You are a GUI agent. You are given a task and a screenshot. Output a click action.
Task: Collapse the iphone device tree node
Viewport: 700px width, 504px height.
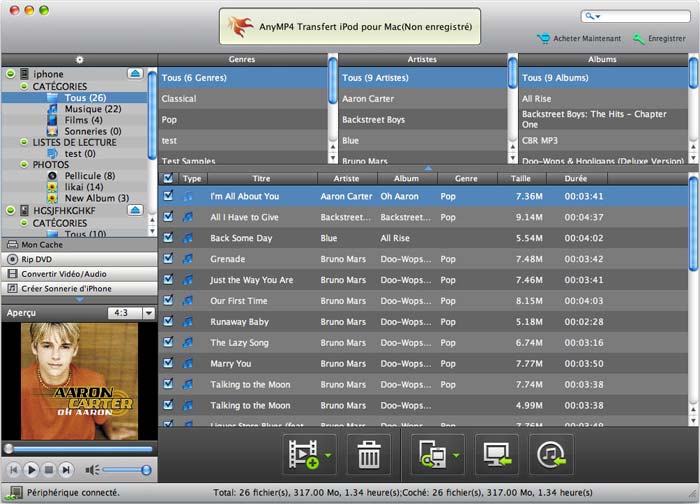coord(11,74)
